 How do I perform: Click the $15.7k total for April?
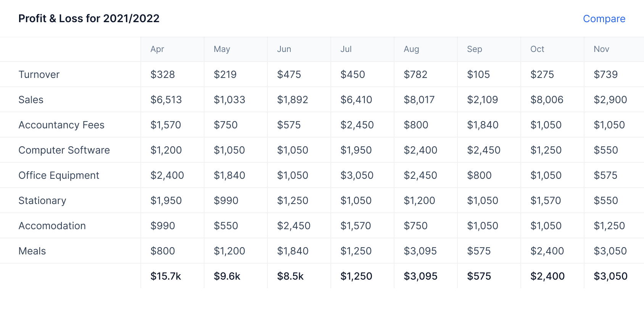(x=166, y=276)
